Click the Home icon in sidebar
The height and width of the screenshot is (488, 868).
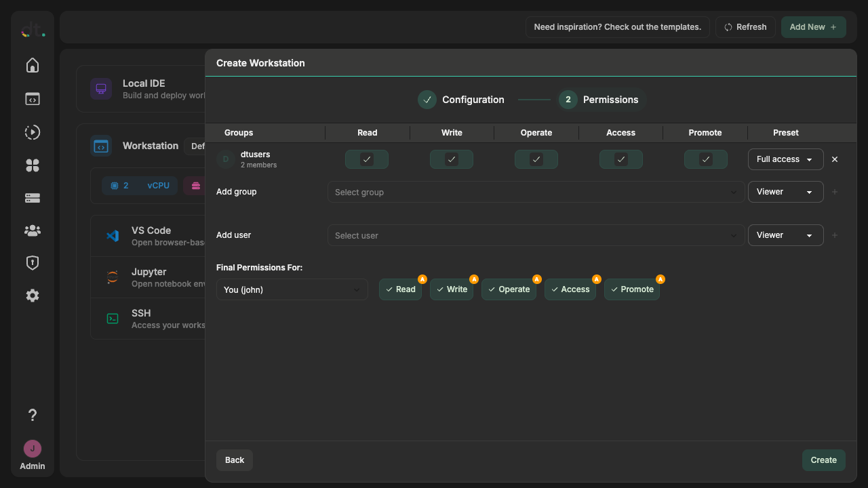32,65
